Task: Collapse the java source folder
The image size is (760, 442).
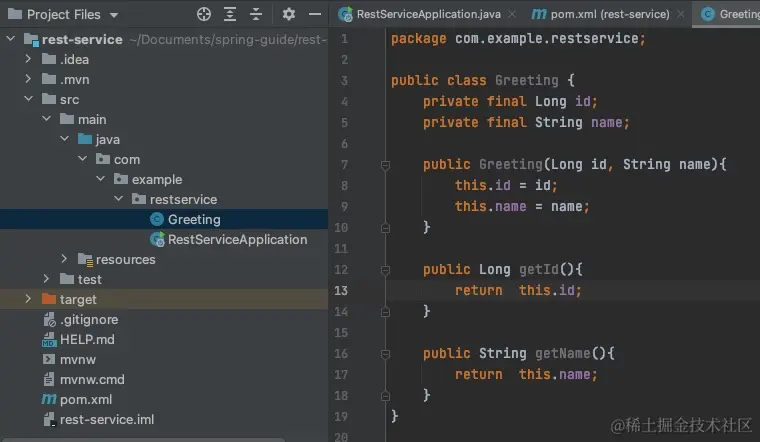Action: pyautogui.click(x=64, y=139)
